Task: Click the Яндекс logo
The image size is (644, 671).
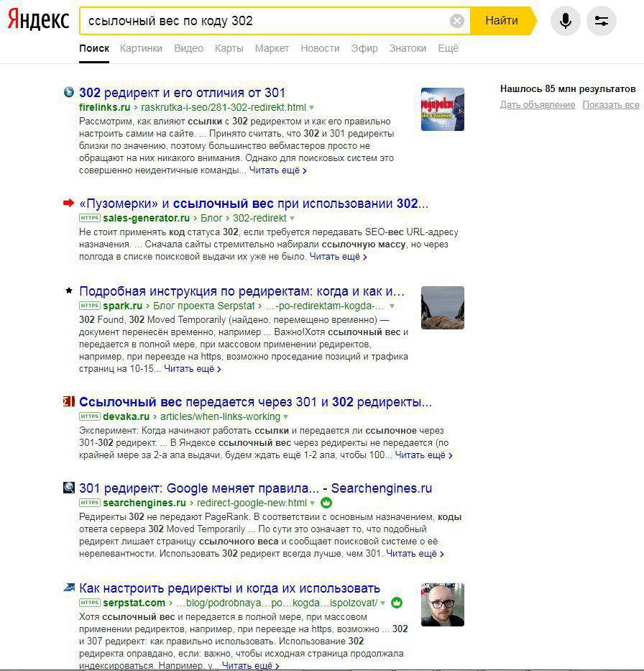Action: pos(38,20)
